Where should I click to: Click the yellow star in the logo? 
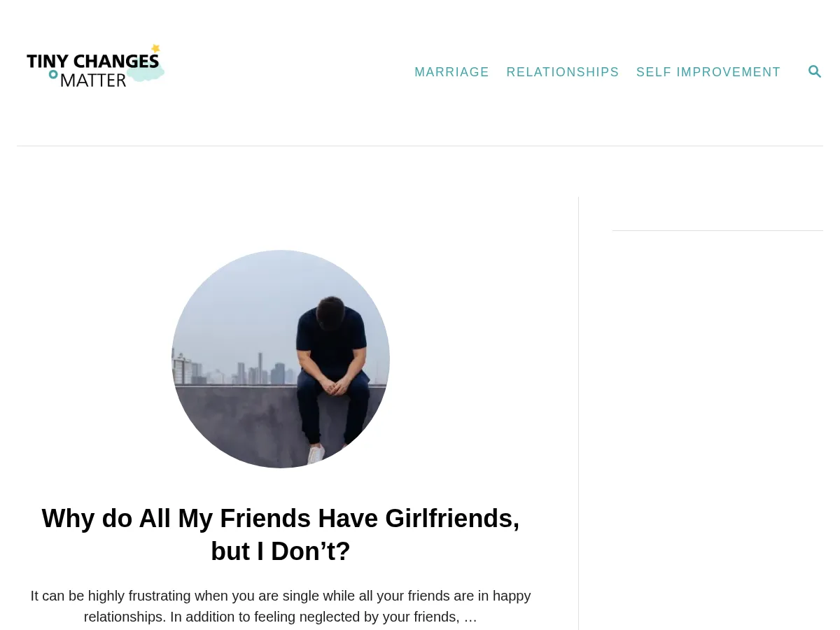tap(155, 48)
